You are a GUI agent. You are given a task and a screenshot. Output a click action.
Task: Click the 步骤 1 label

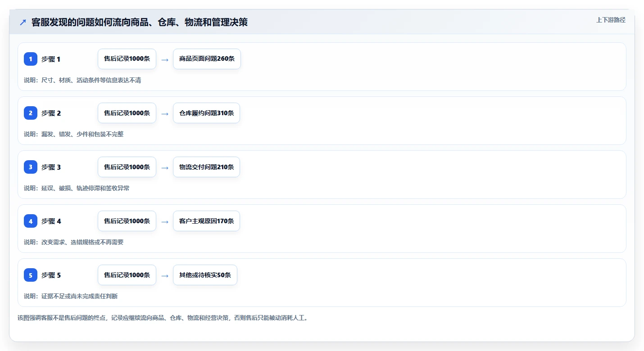[51, 59]
